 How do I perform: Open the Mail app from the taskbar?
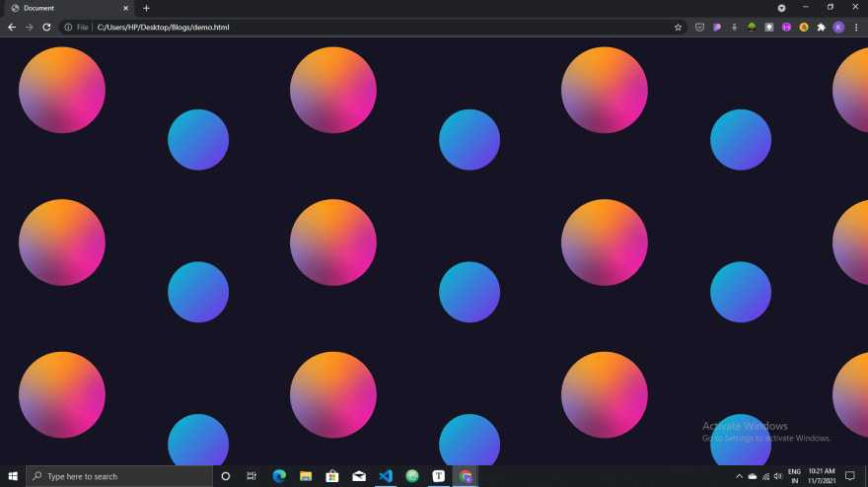(x=359, y=476)
